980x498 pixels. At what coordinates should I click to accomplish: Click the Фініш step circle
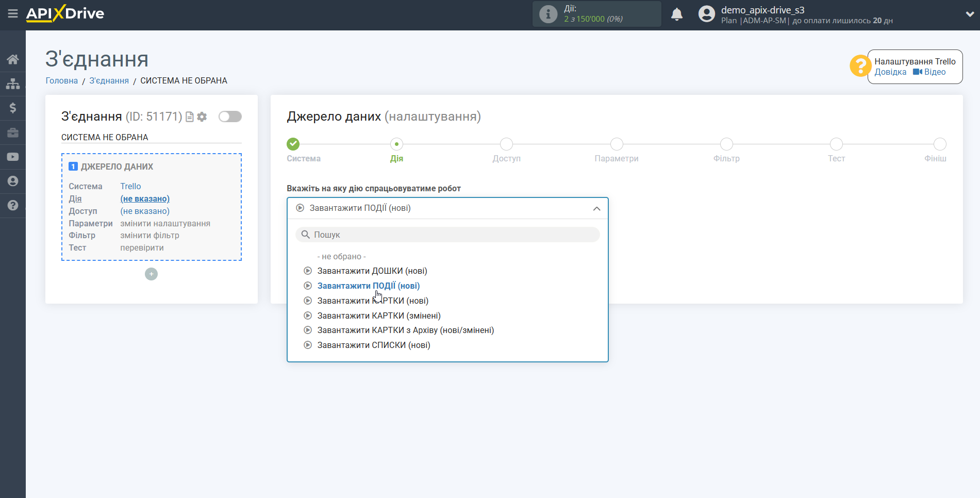tap(940, 144)
